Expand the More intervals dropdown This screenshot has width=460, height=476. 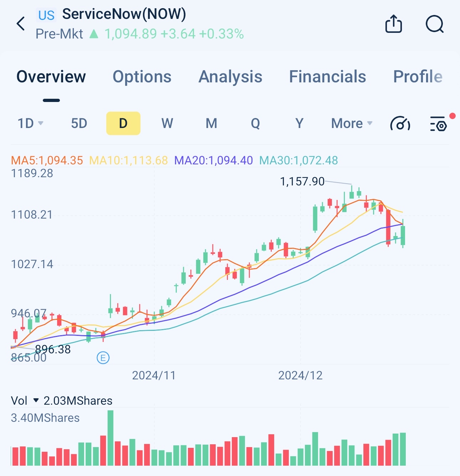[x=352, y=123]
